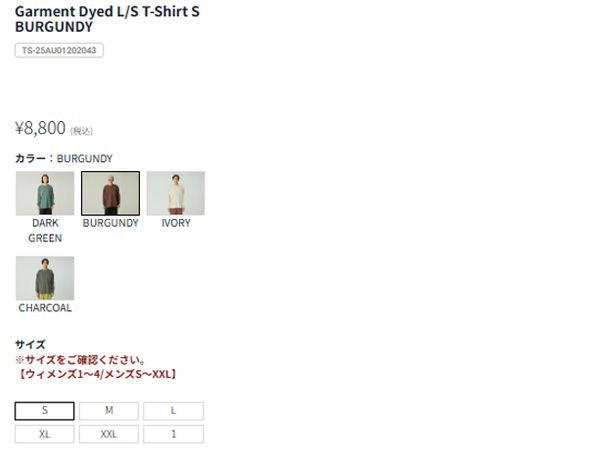Screen dimensions: 600x450
Task: Select women's size 1 button
Action: (173, 434)
